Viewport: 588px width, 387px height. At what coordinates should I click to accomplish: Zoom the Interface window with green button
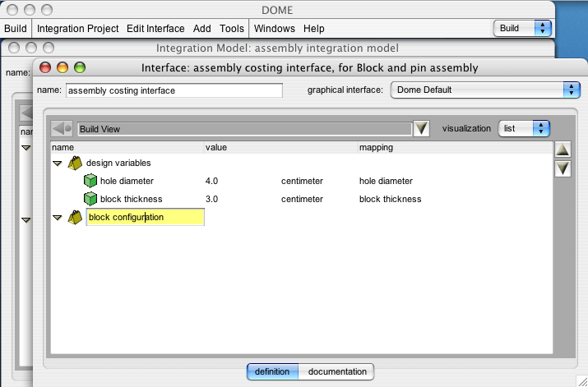pos(80,68)
